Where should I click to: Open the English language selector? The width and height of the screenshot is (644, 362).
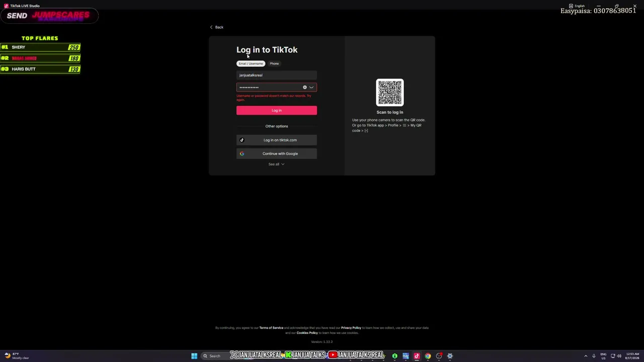577,6
